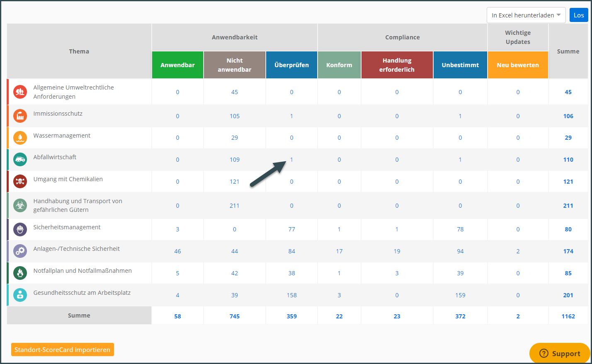Open the Sicherheitsmanagement Überprüfen count 77

click(x=291, y=229)
